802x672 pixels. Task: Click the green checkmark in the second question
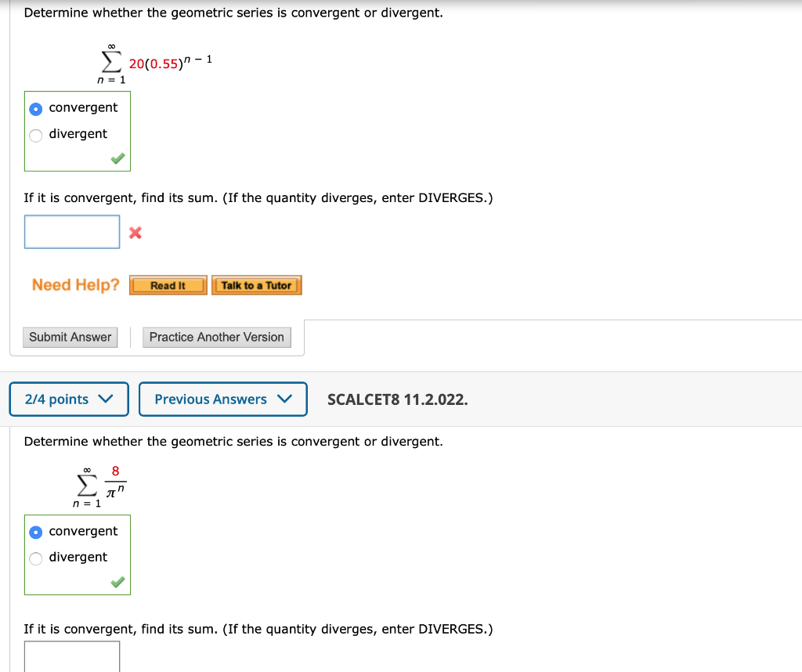click(x=117, y=582)
